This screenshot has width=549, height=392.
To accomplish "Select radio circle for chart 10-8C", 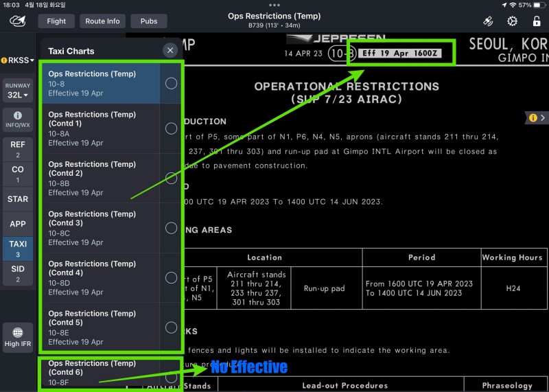I will point(171,228).
